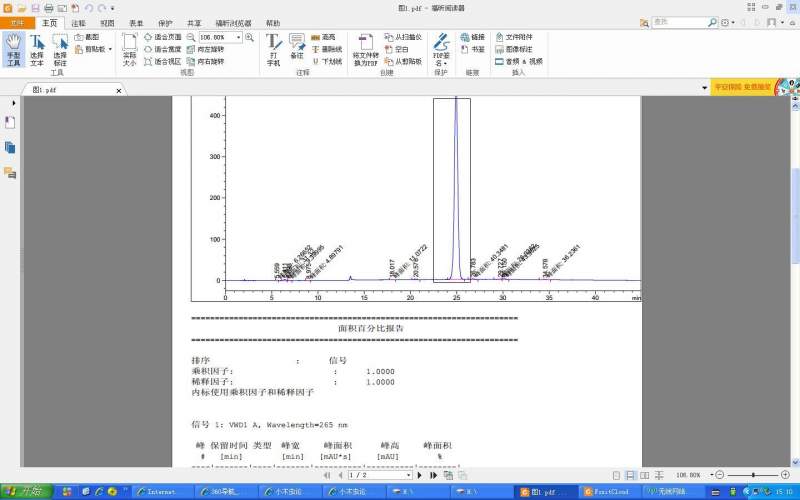
Task: Expand the left navigation panel arrow
Action: [x=13, y=103]
